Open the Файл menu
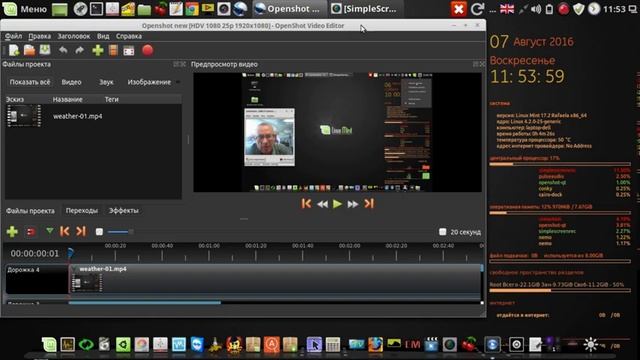Screen dimensions: 640x360 tap(13, 36)
